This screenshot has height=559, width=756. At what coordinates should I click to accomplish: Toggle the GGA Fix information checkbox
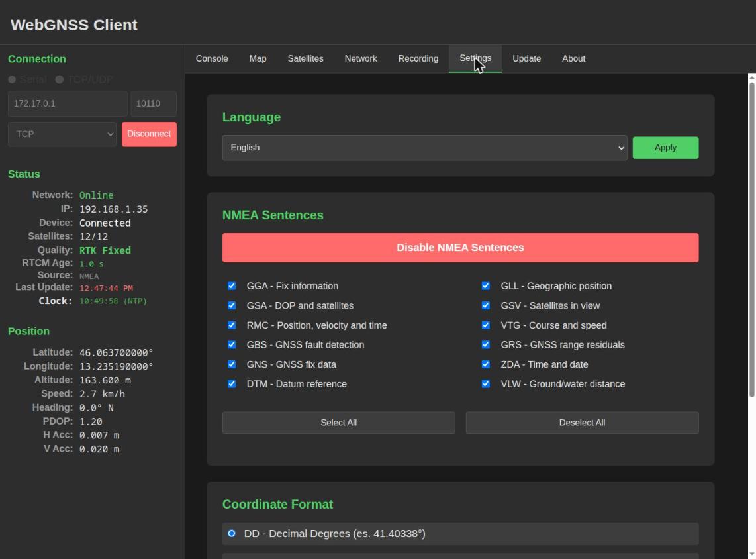[232, 286]
